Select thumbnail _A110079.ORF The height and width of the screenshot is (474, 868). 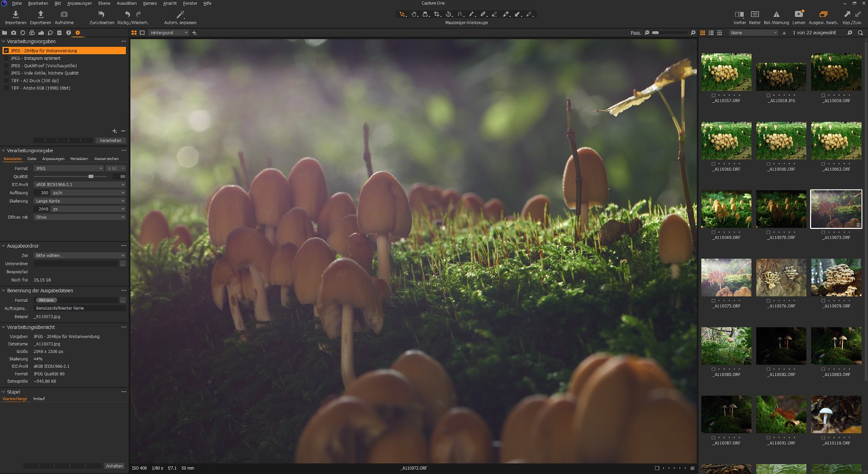(836, 278)
